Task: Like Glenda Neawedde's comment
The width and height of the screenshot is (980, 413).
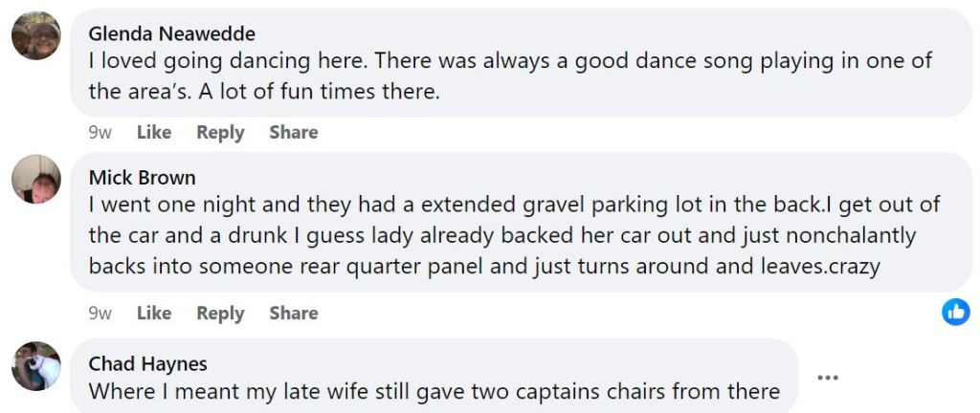Action: tap(153, 133)
